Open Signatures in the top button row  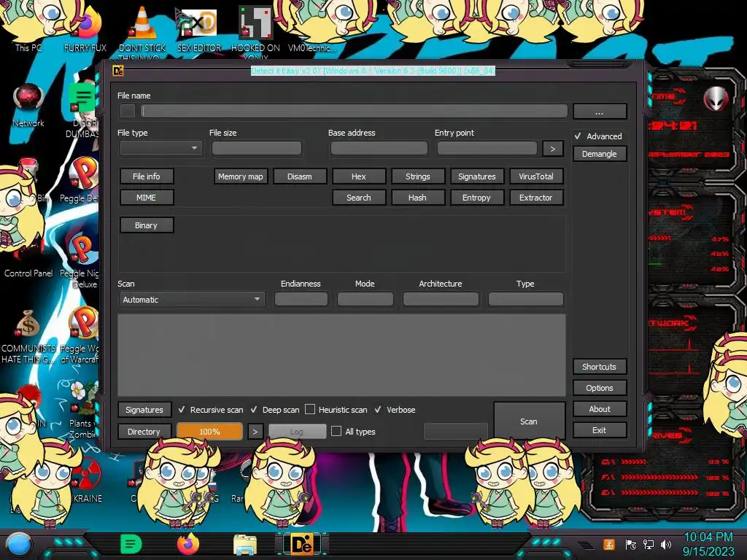[x=477, y=176]
